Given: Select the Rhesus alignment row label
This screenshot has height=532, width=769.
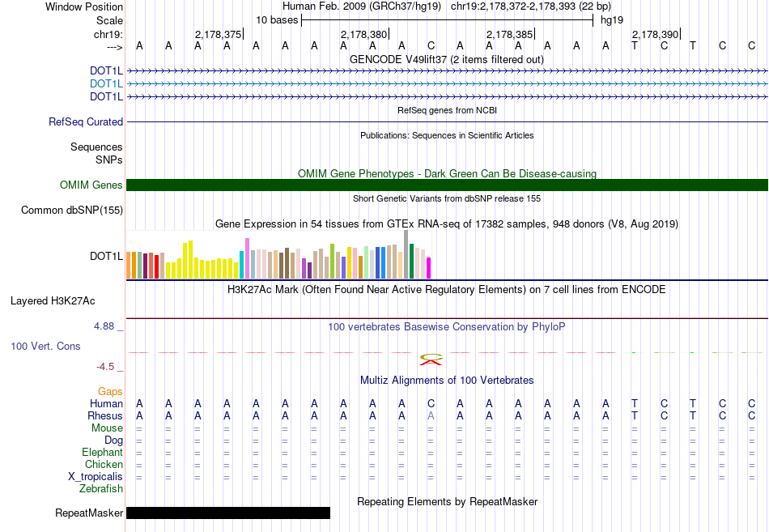Looking at the screenshot, I should (104, 415).
